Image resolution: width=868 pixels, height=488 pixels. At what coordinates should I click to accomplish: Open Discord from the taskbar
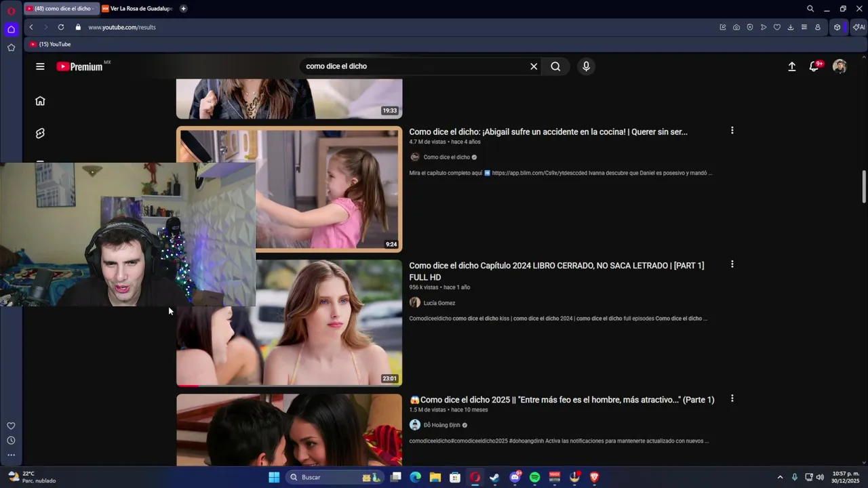[x=515, y=477]
